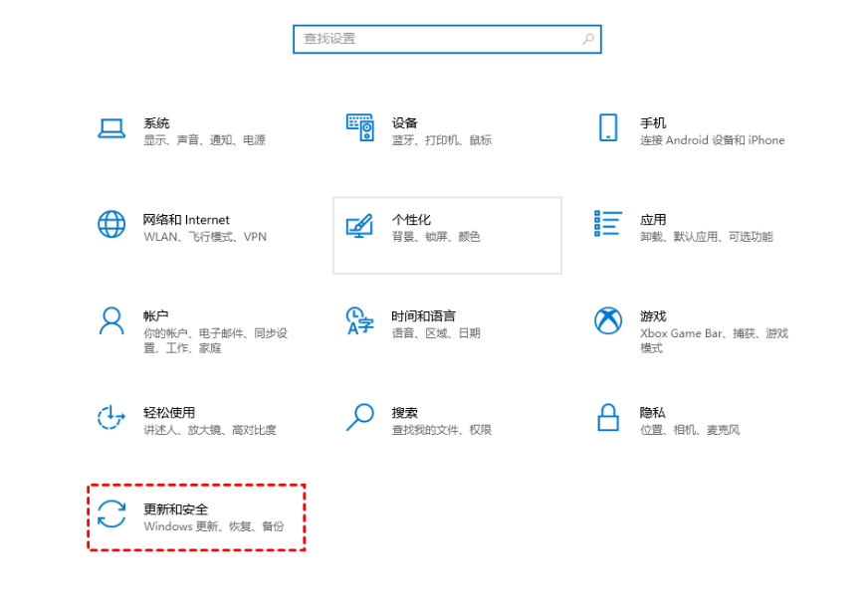Click the 应用 list icon

(607, 223)
